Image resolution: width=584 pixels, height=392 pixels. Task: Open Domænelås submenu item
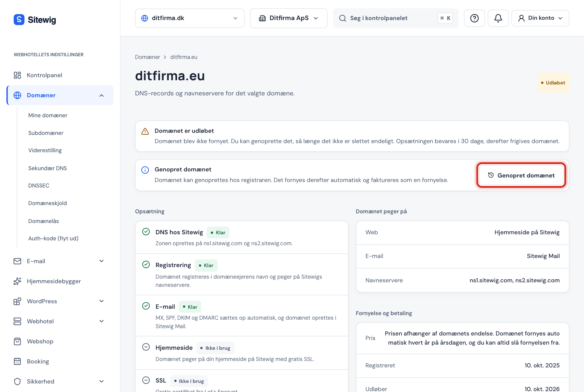tap(43, 221)
